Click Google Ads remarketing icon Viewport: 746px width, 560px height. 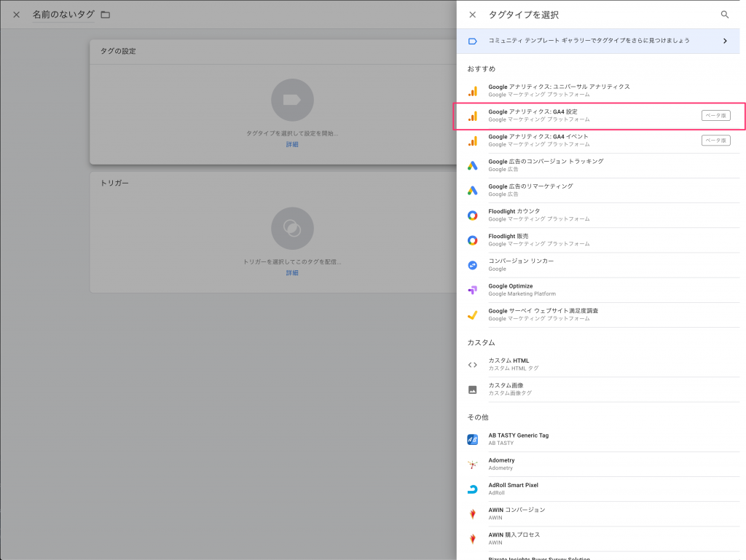(x=472, y=191)
